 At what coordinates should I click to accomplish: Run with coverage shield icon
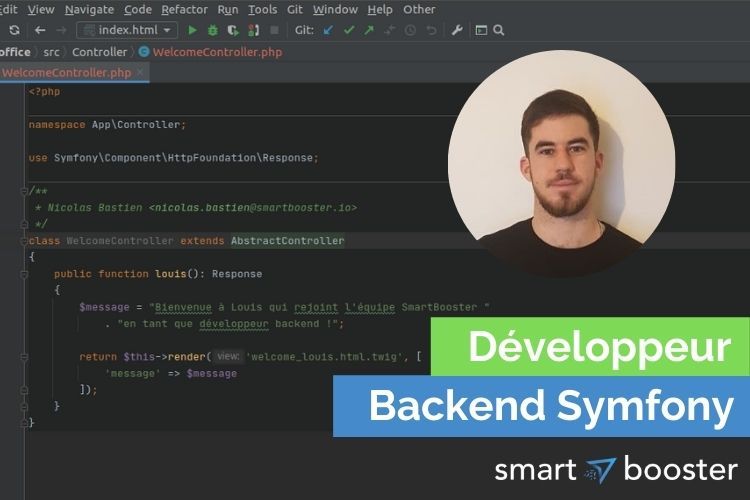coord(233,30)
